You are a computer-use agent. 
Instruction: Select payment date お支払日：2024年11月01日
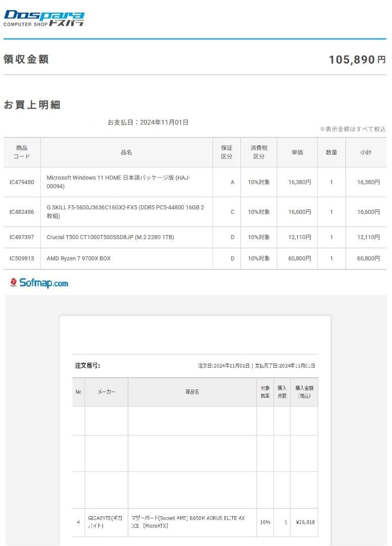pos(148,122)
